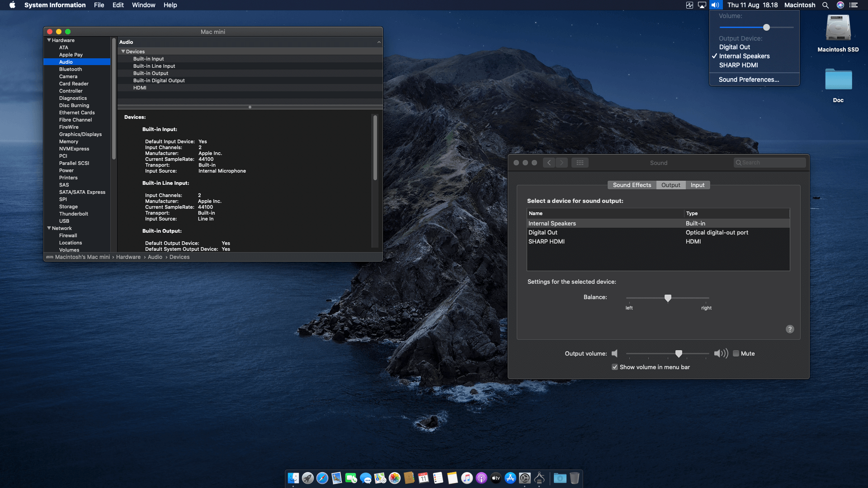This screenshot has height=488, width=868.
Task: Collapse the Hardware tree section
Action: tap(49, 40)
